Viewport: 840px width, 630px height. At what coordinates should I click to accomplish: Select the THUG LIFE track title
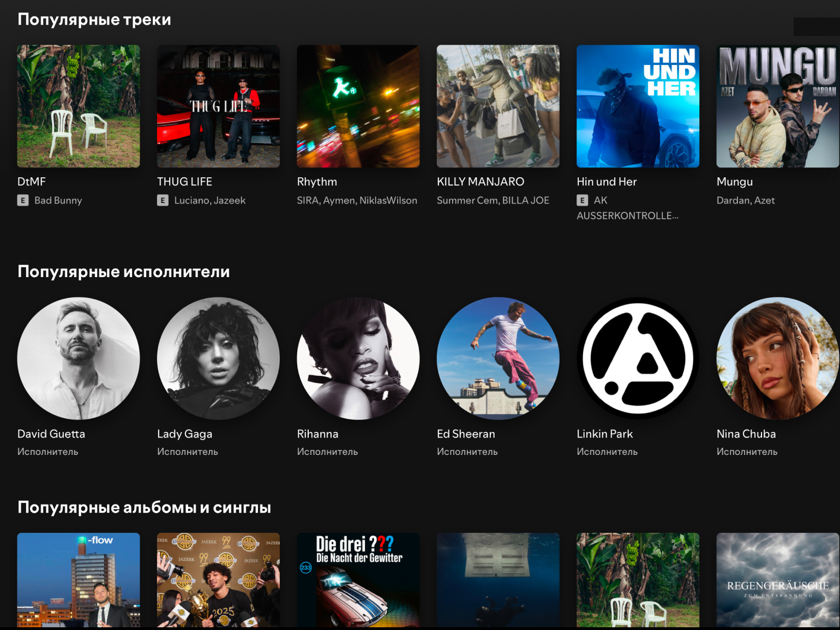tap(185, 182)
